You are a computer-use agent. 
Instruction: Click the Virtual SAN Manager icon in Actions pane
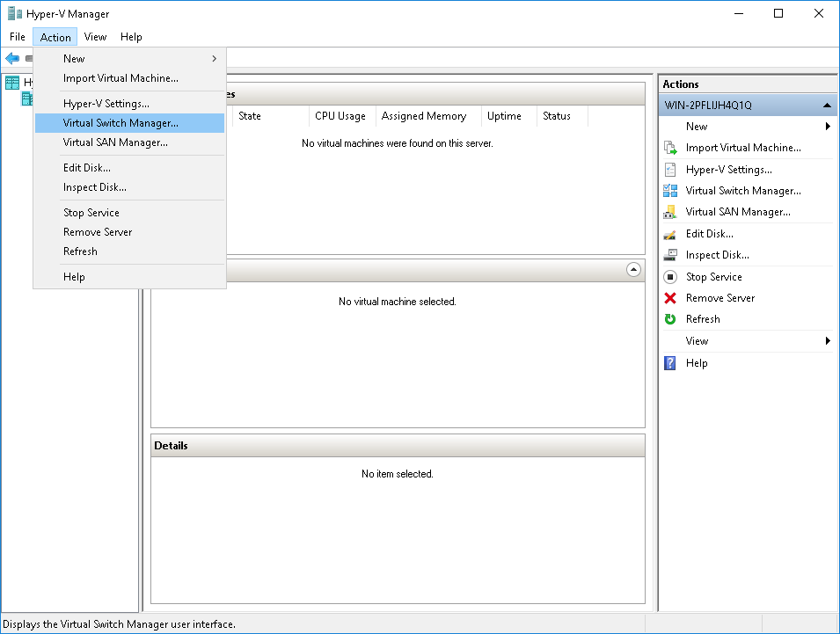coord(670,212)
